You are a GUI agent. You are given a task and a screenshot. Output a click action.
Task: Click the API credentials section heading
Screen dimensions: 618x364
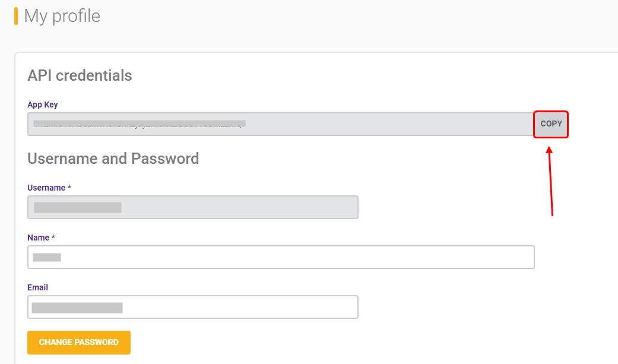point(80,75)
